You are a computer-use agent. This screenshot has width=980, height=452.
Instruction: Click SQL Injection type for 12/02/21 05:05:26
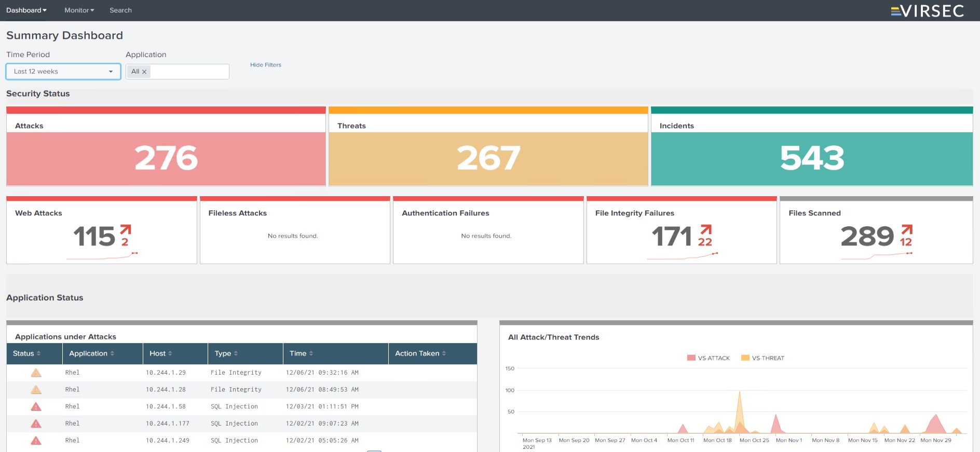click(x=234, y=441)
